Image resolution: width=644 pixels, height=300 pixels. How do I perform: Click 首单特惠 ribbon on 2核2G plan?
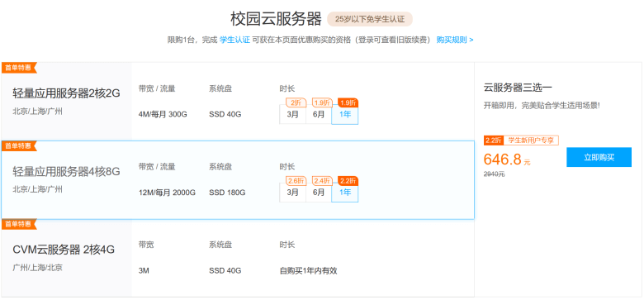pyautogui.click(x=19, y=68)
